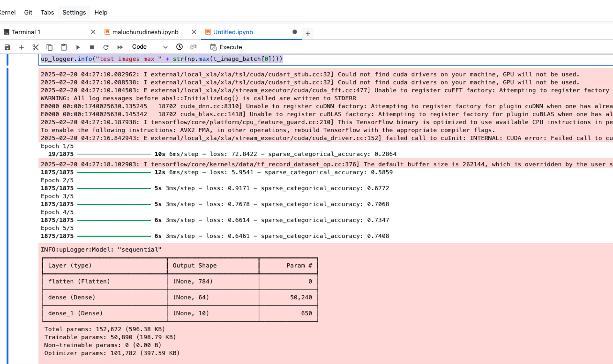Switch to the Terminal 1 tab
613x364 pixels.
26,32
